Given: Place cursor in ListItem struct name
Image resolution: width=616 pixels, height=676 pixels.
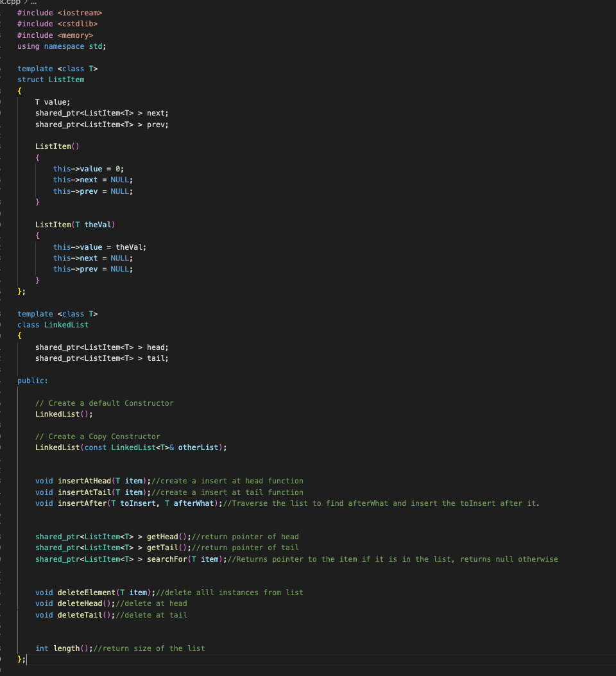Looking at the screenshot, I should (x=66, y=79).
